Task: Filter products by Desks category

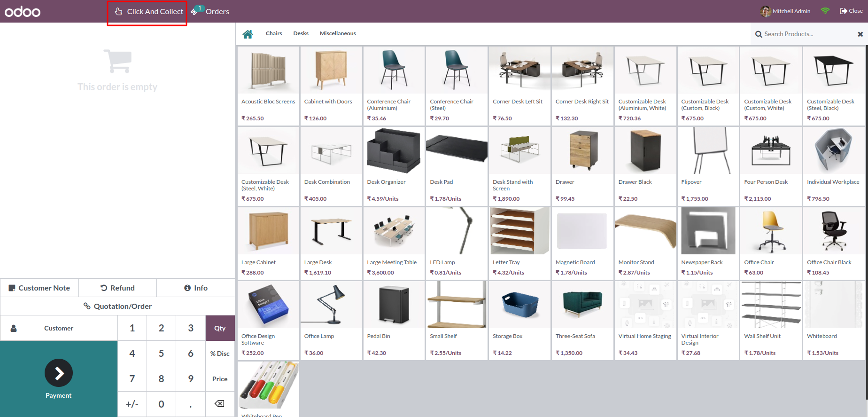Action: 301,33
